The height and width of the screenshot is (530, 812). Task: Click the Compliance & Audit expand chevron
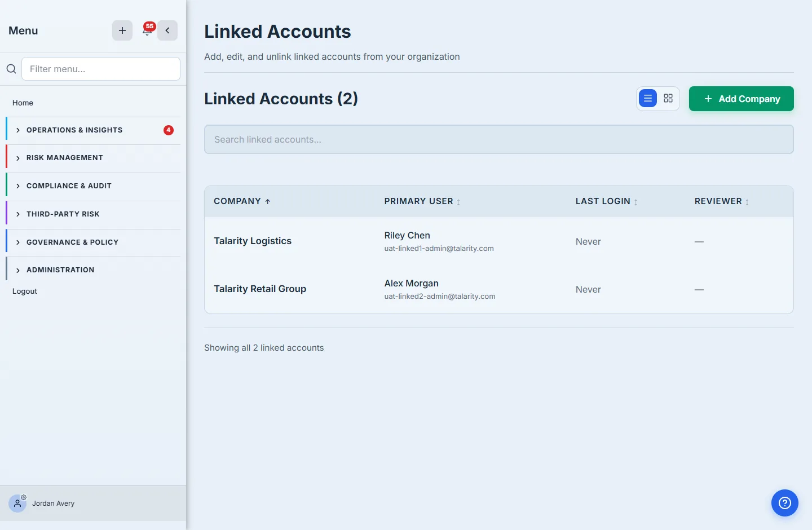tap(18, 186)
